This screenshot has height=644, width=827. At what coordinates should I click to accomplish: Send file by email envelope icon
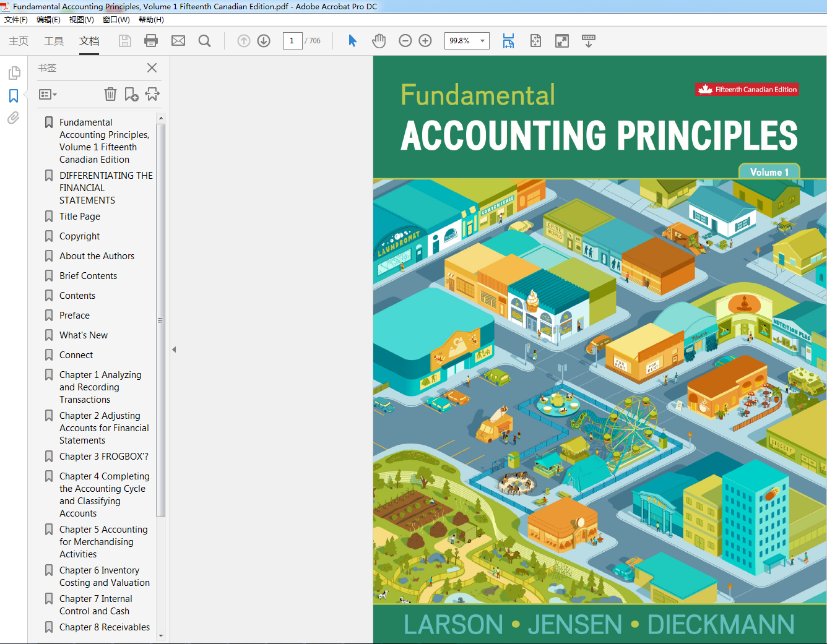point(178,41)
